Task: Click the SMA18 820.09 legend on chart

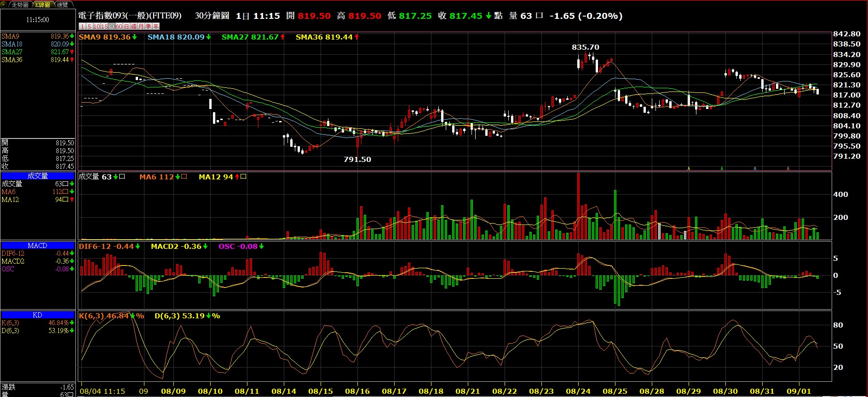Action: pyautogui.click(x=179, y=37)
